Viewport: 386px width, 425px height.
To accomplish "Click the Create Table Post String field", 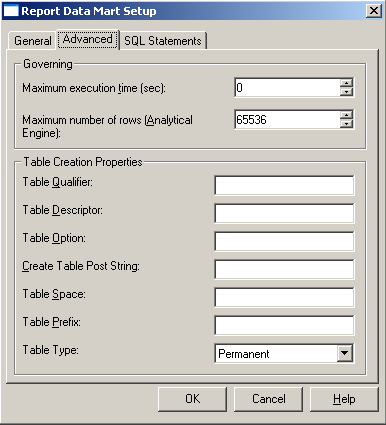I will [x=284, y=269].
